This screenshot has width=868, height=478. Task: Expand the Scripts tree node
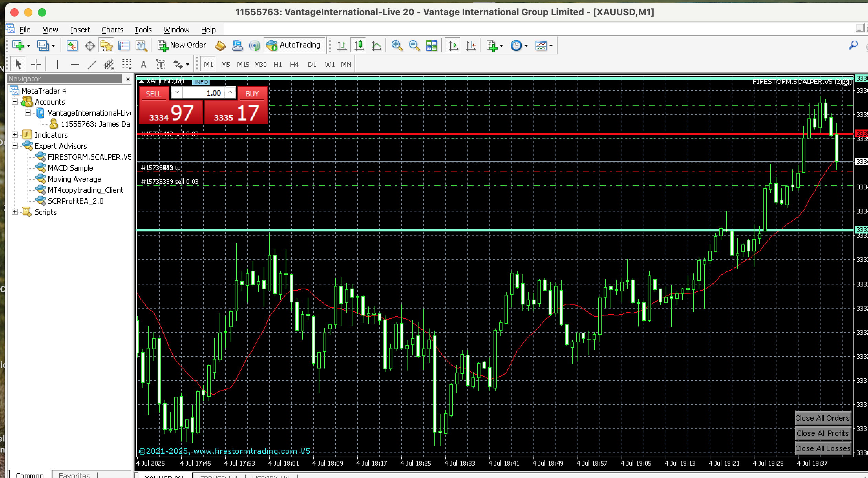pos(15,212)
